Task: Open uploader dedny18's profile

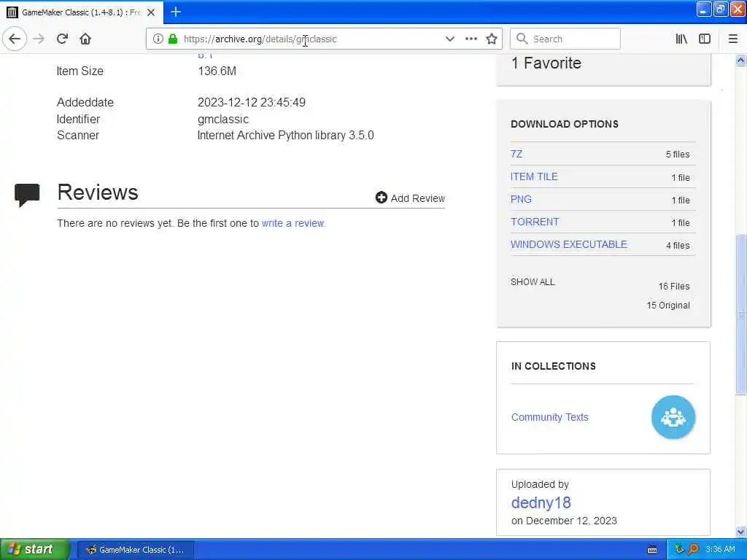Action: point(541,502)
